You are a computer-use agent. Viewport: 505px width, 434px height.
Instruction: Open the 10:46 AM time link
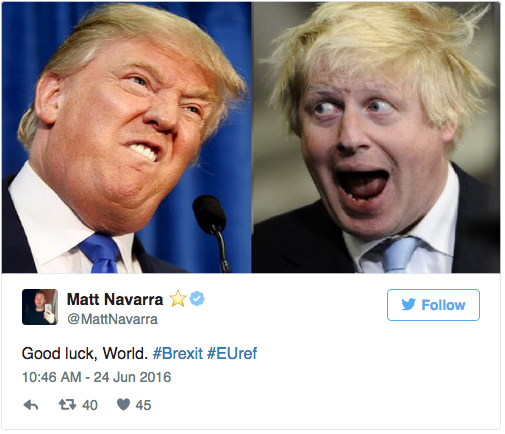(52, 377)
